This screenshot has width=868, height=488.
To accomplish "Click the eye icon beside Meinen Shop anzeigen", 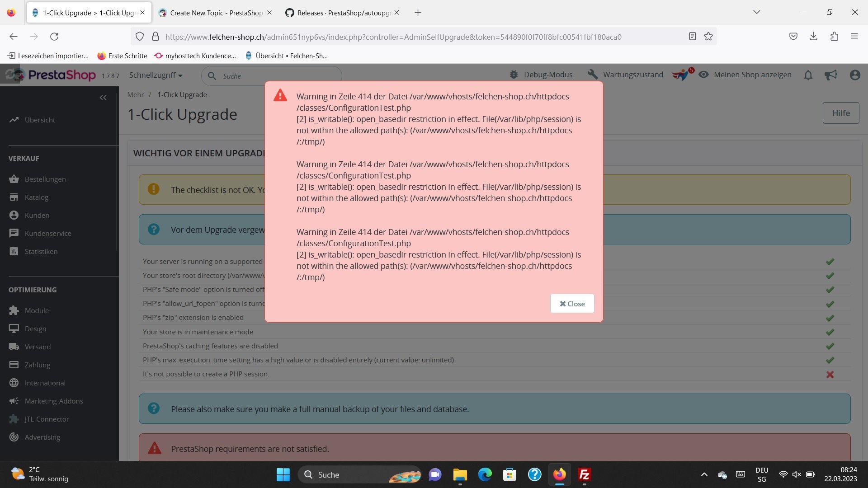I will click(703, 75).
